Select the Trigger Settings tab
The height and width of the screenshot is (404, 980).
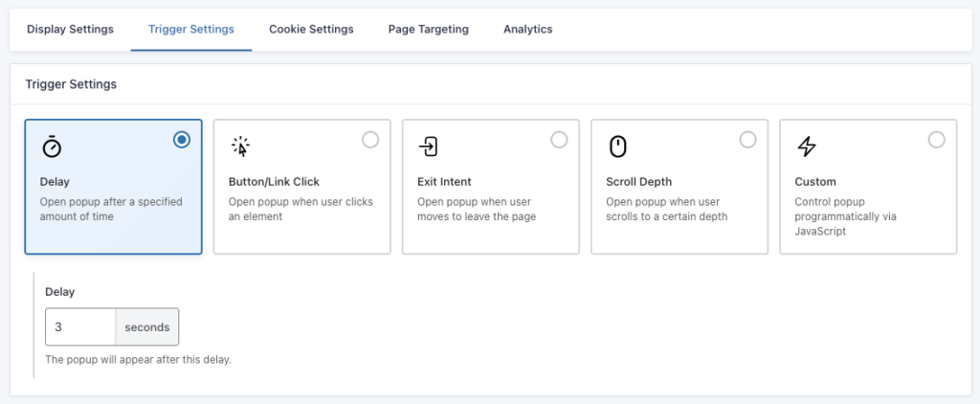[x=191, y=30]
